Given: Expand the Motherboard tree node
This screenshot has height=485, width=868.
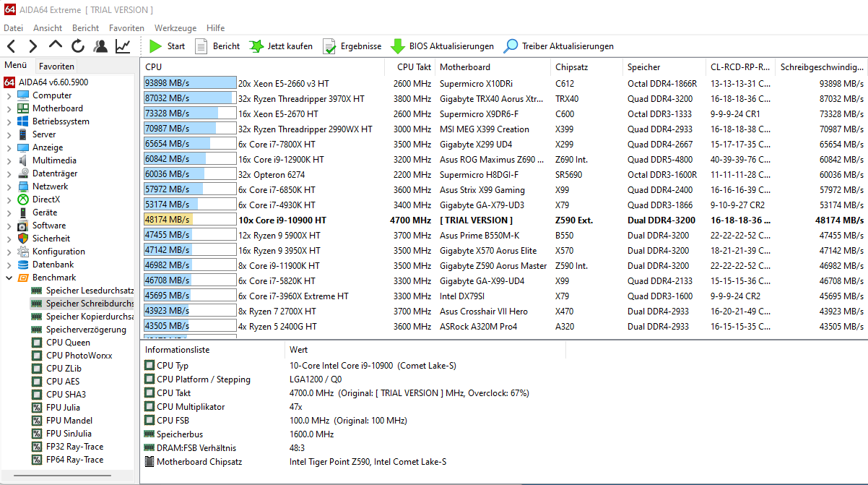Looking at the screenshot, I should 9,108.
